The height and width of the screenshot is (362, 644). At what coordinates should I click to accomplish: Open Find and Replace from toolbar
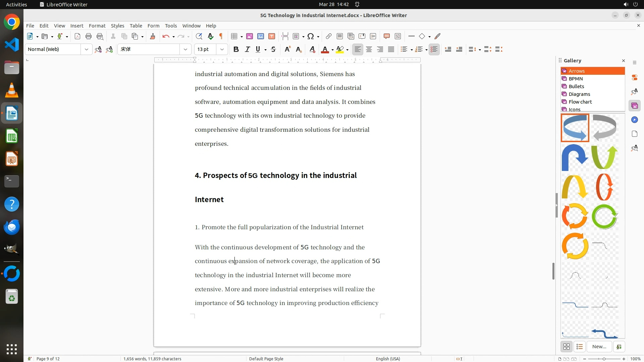(x=199, y=37)
